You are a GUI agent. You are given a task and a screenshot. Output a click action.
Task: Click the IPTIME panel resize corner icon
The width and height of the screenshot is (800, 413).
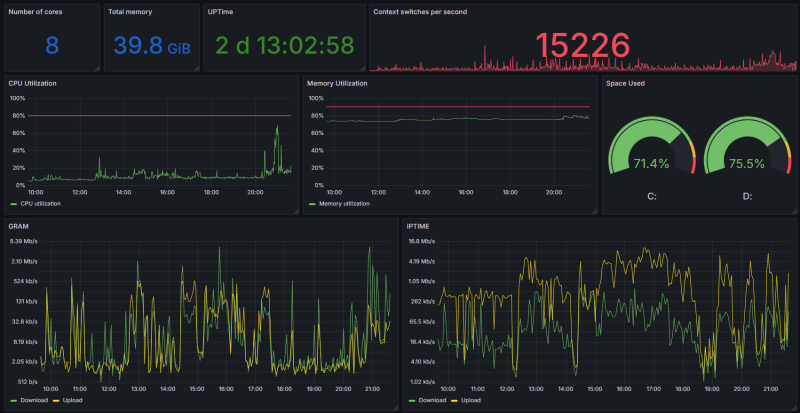(x=793, y=408)
